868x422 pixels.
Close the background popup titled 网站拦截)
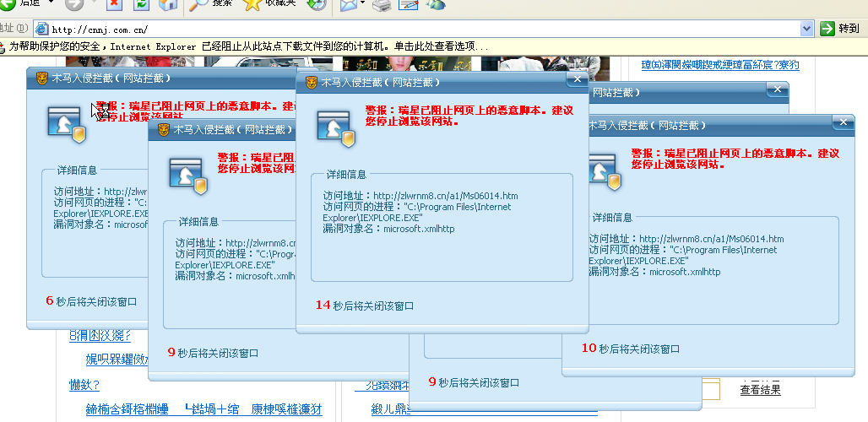777,89
